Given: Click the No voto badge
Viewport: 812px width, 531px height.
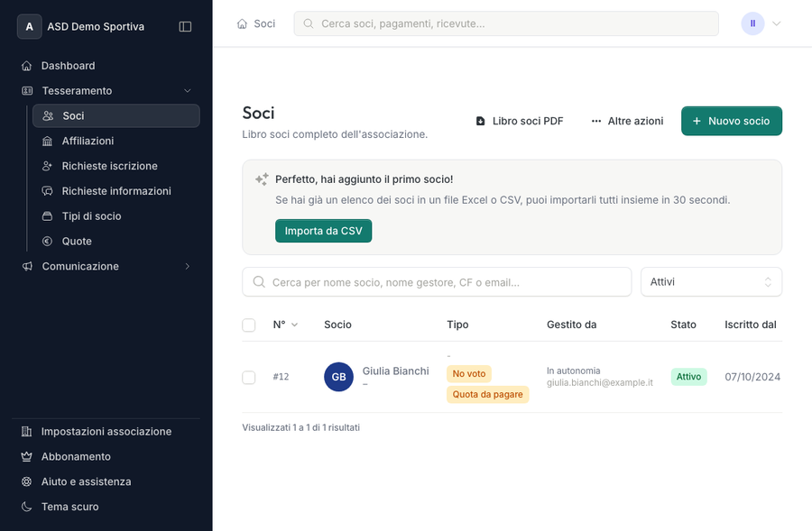Looking at the screenshot, I should [x=469, y=373].
